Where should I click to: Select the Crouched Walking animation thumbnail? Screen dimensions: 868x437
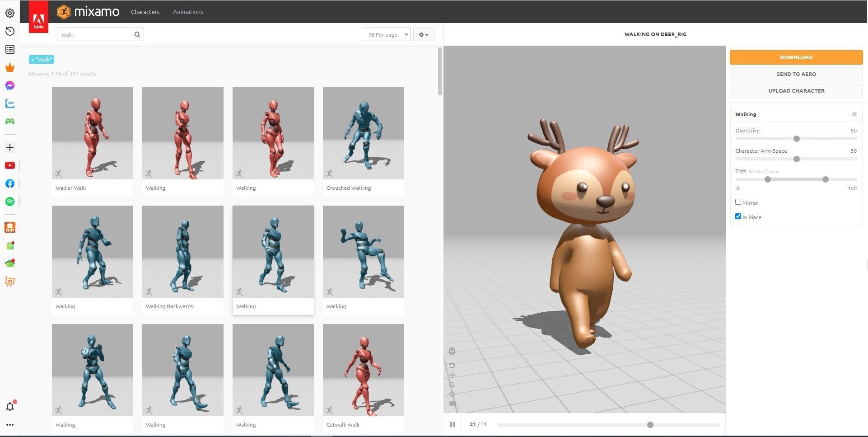click(x=364, y=133)
